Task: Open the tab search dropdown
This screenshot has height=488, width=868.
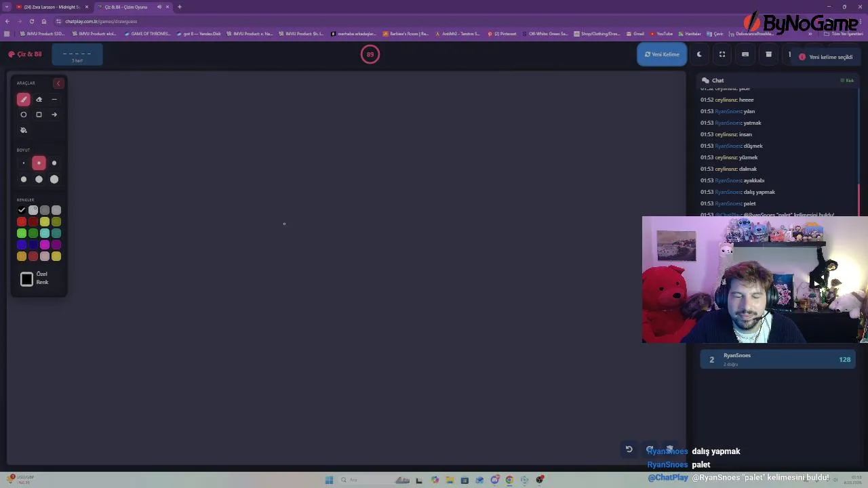Action: [7, 7]
